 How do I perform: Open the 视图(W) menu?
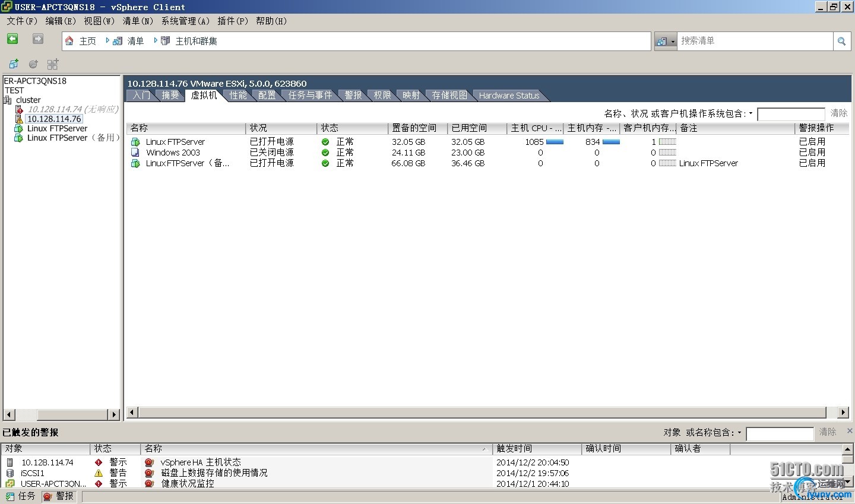99,21
